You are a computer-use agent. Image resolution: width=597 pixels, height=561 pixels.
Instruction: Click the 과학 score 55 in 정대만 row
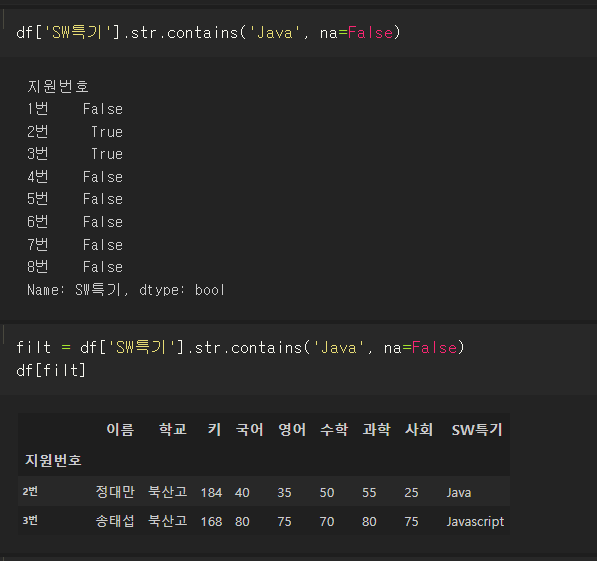(x=369, y=492)
